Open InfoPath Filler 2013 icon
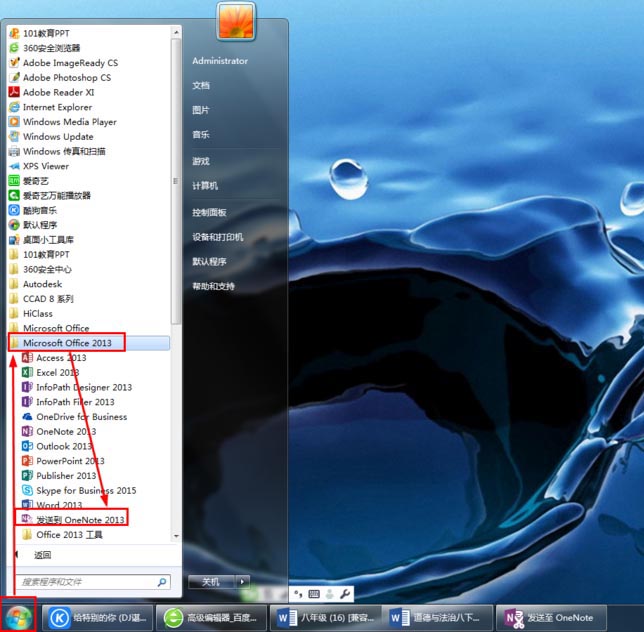Viewport: 644px width, 632px height. [x=28, y=402]
